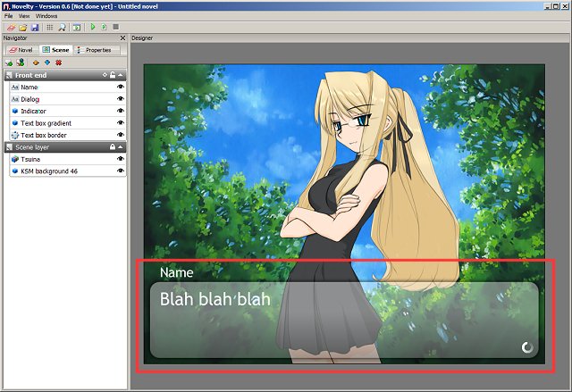Switch to the Novel tab
This screenshot has width=572, height=392.
pos(21,50)
